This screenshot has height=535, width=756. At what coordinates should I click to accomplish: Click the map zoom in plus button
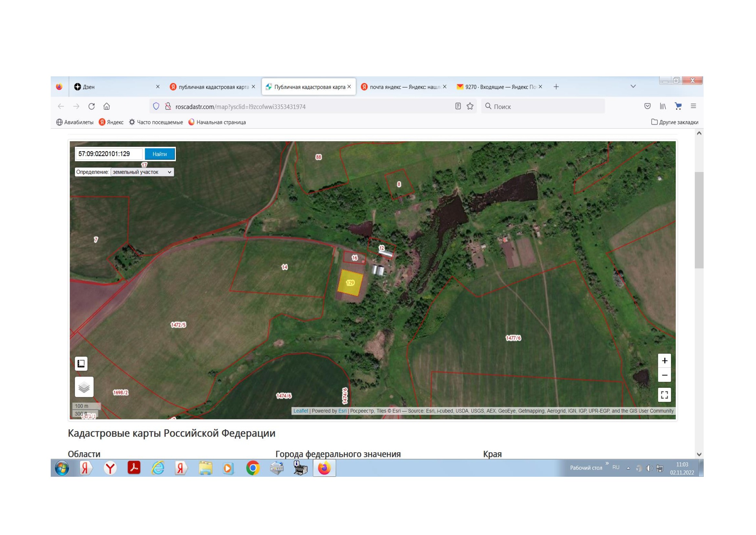pos(664,361)
